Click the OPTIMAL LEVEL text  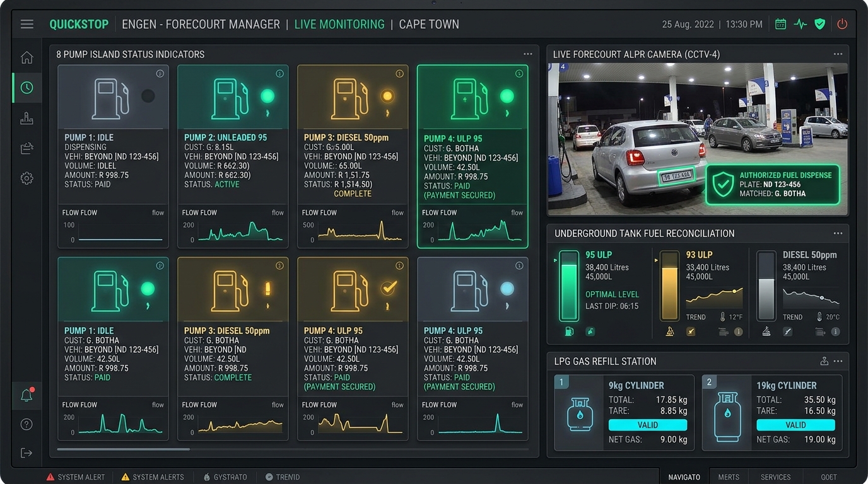click(x=612, y=294)
